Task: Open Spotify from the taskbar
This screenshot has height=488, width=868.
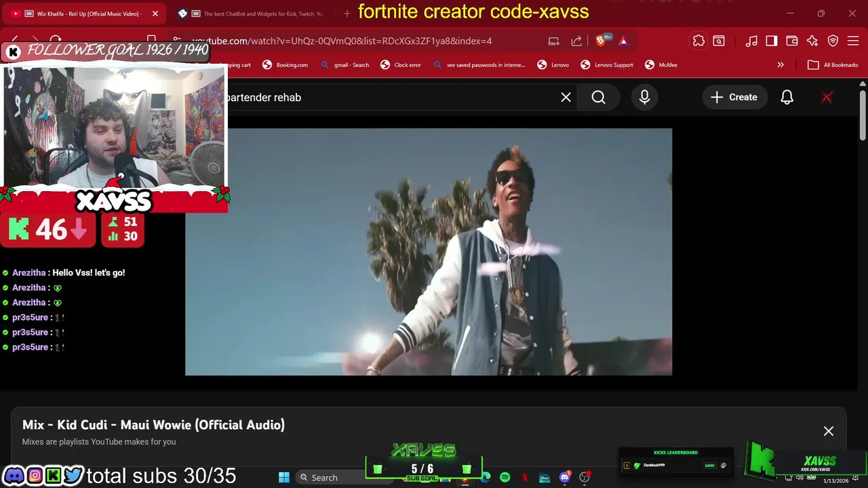Action: point(505,477)
